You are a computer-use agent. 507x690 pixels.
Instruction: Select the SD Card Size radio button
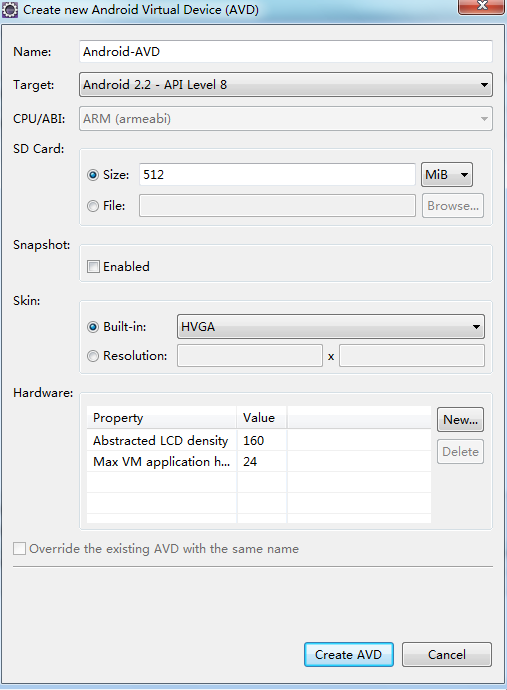click(x=93, y=175)
